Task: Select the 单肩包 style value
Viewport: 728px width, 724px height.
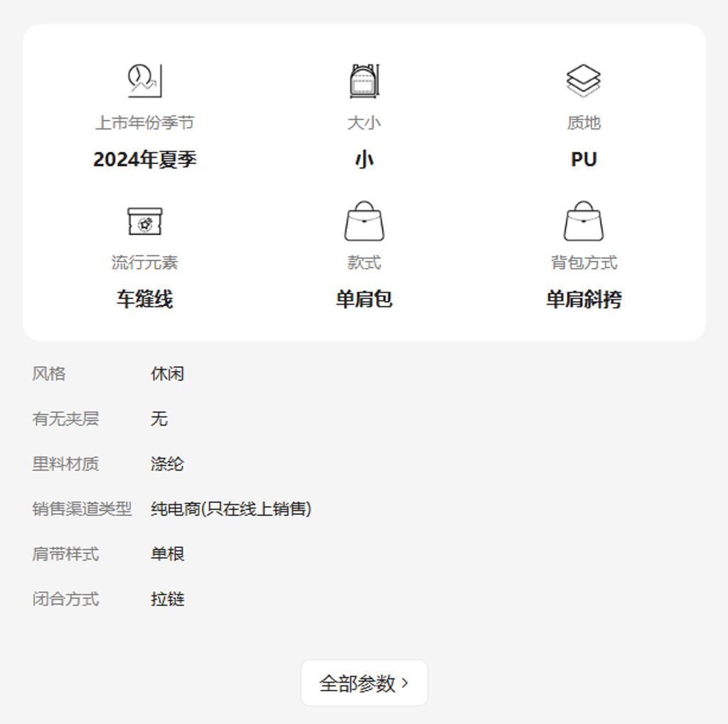Action: pyautogui.click(x=365, y=299)
